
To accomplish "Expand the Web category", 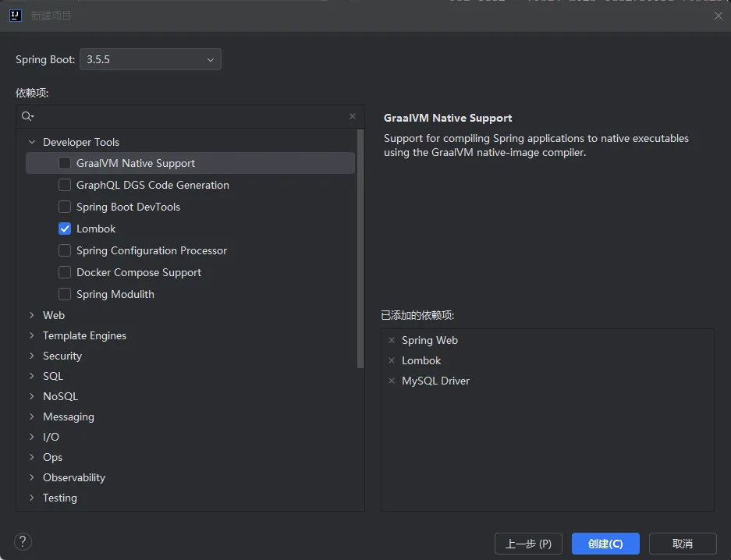I will [x=32, y=315].
